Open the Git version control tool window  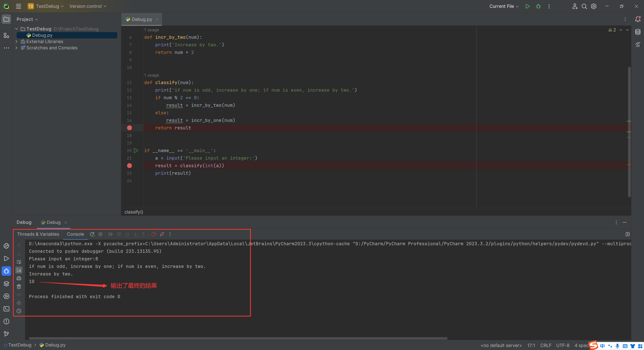click(x=6, y=334)
